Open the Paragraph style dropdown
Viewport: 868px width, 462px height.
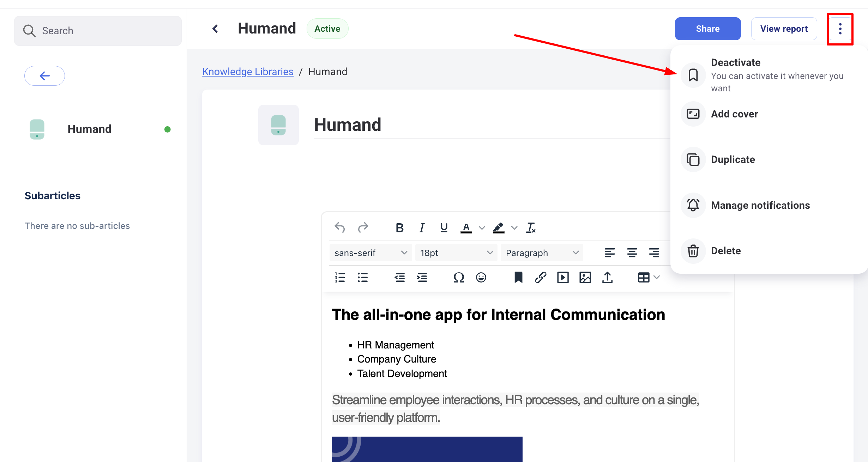pyautogui.click(x=542, y=253)
